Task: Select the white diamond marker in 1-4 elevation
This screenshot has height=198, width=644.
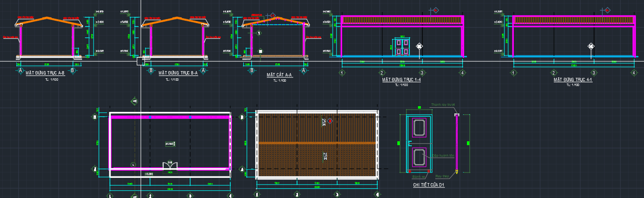Action: 419,46
